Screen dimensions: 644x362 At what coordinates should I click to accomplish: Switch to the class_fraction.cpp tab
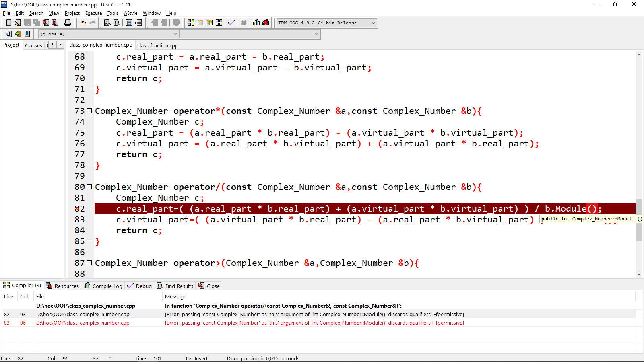tap(157, 45)
